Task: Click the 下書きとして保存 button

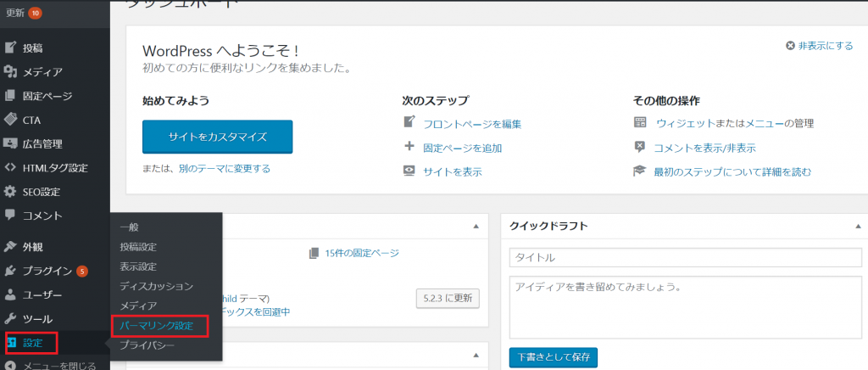Action: click(553, 357)
